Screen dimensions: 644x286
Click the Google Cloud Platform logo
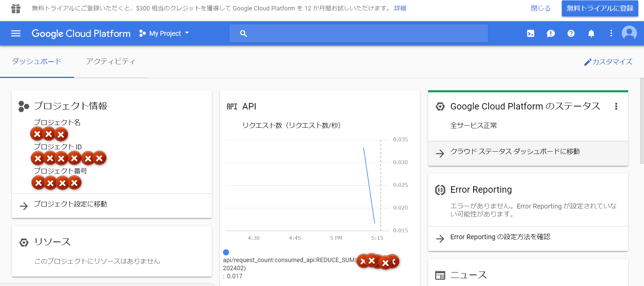pyautogui.click(x=81, y=33)
